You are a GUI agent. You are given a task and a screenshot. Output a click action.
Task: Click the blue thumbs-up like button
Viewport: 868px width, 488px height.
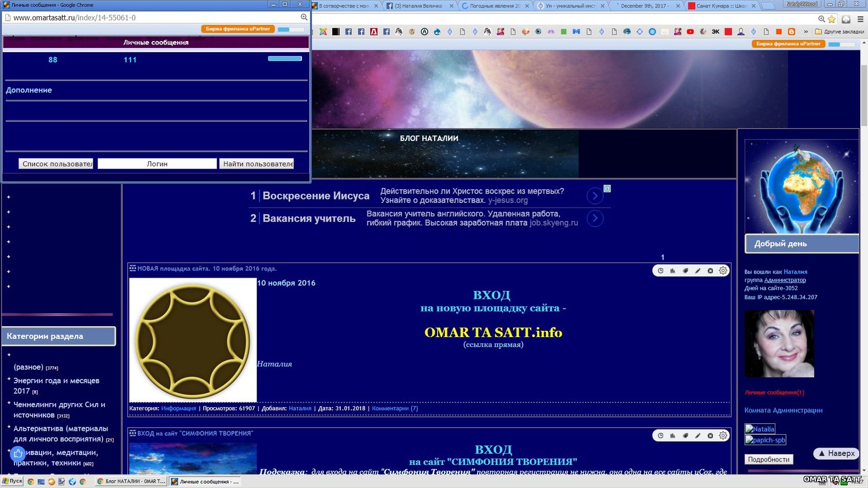[18, 454]
